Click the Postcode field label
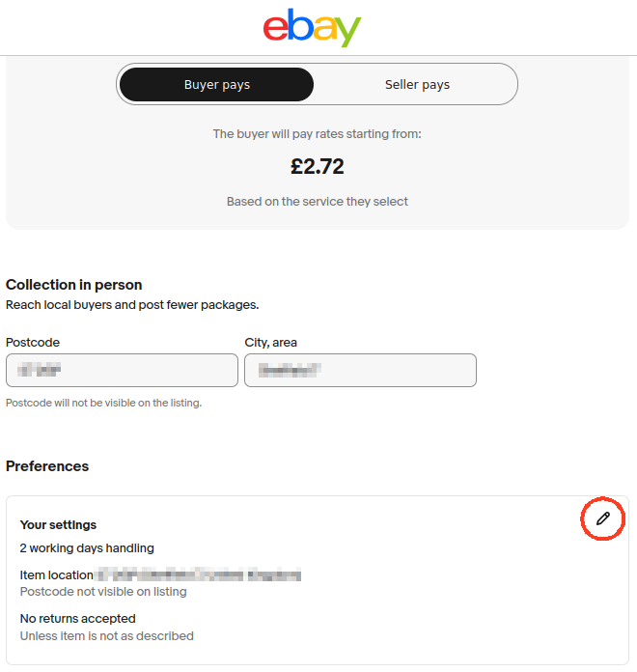The height and width of the screenshot is (672, 637). [33, 343]
